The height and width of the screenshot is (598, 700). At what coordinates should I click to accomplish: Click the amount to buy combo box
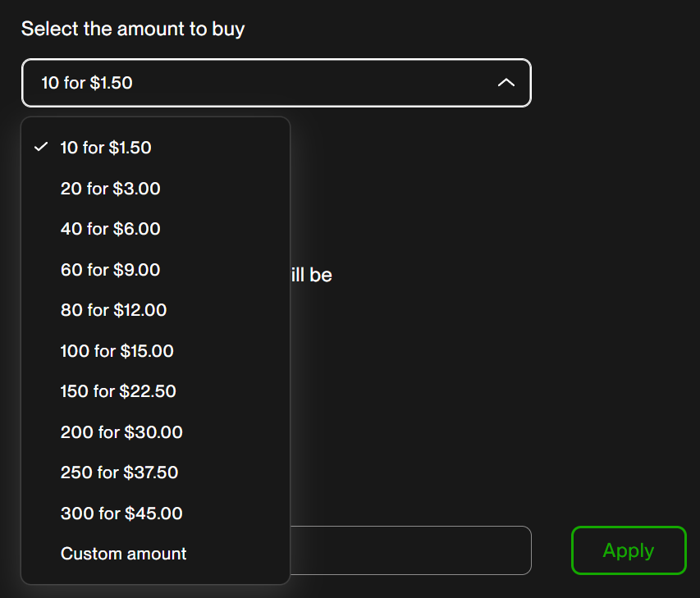pyautogui.click(x=276, y=83)
